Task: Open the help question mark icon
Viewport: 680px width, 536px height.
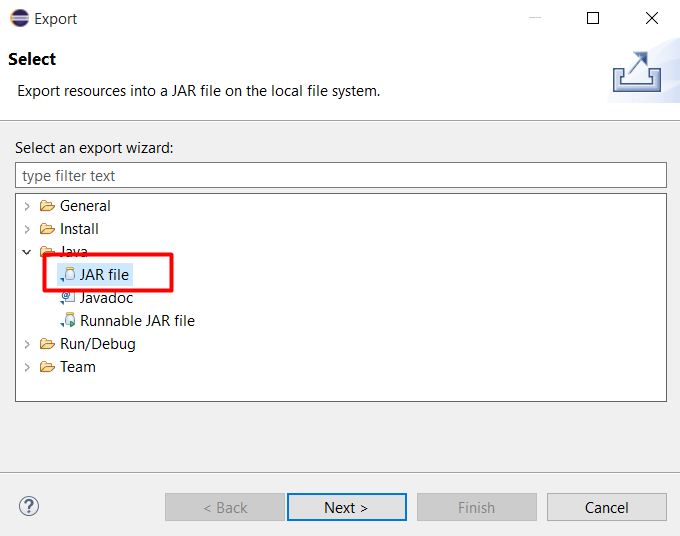Action: click(29, 507)
